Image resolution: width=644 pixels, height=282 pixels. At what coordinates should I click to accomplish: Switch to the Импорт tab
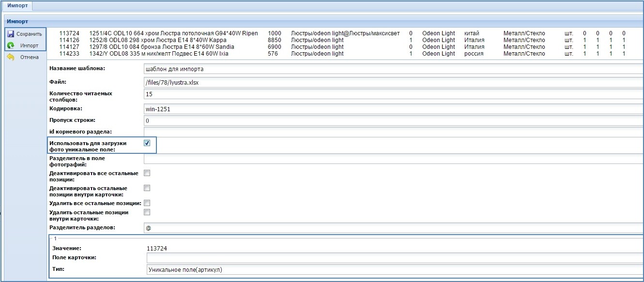[x=16, y=6]
